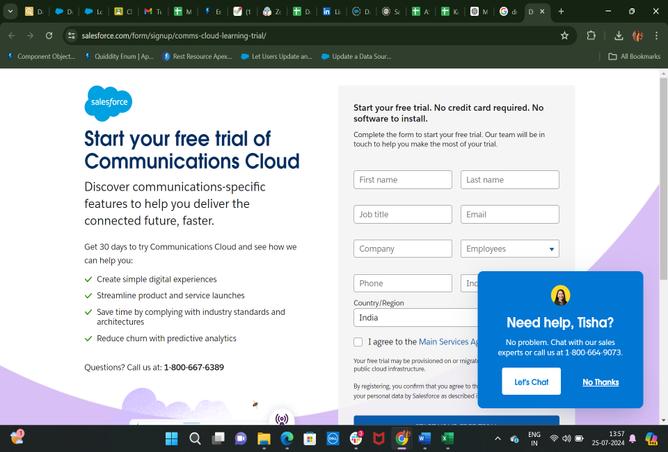This screenshot has height=452, width=668.
Task: Focus the Company field
Action: click(403, 249)
